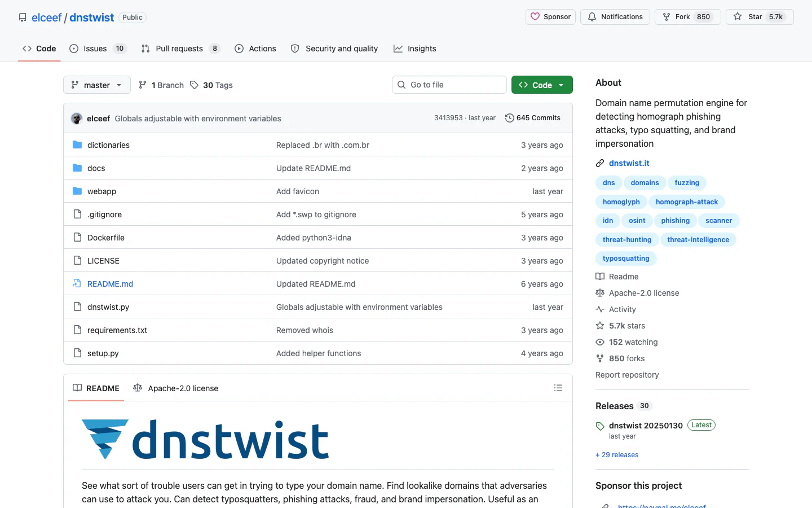Open Security and quality tab

point(334,49)
